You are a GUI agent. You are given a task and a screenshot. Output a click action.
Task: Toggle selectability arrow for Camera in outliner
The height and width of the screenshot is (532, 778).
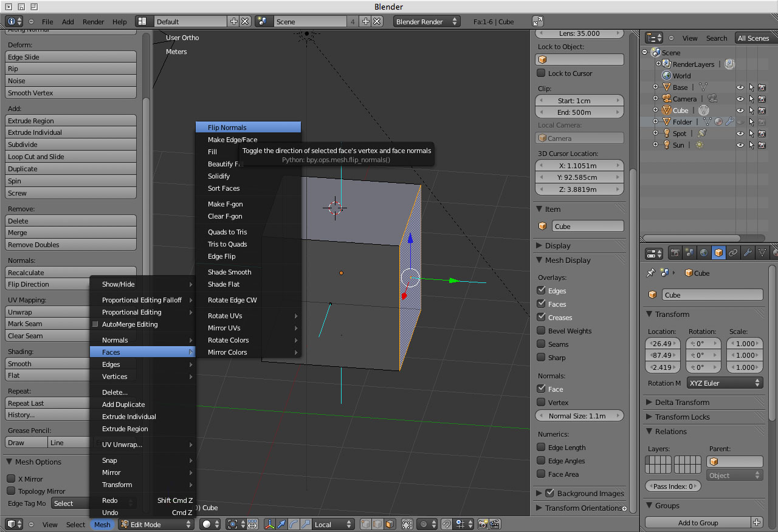(751, 99)
